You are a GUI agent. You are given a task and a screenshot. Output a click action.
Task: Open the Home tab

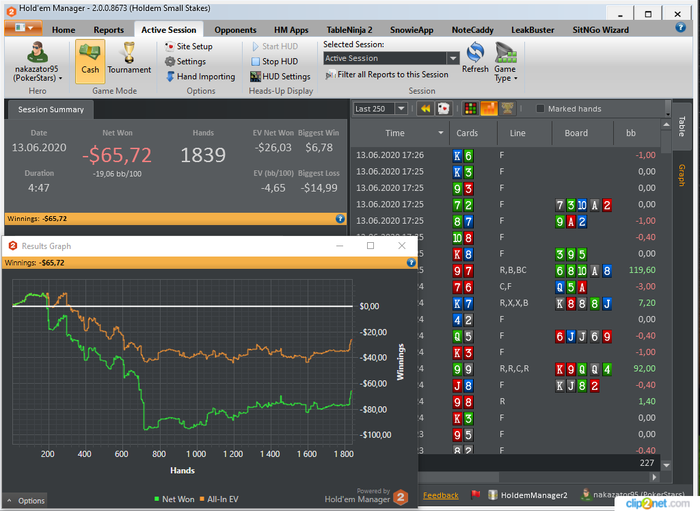63,30
